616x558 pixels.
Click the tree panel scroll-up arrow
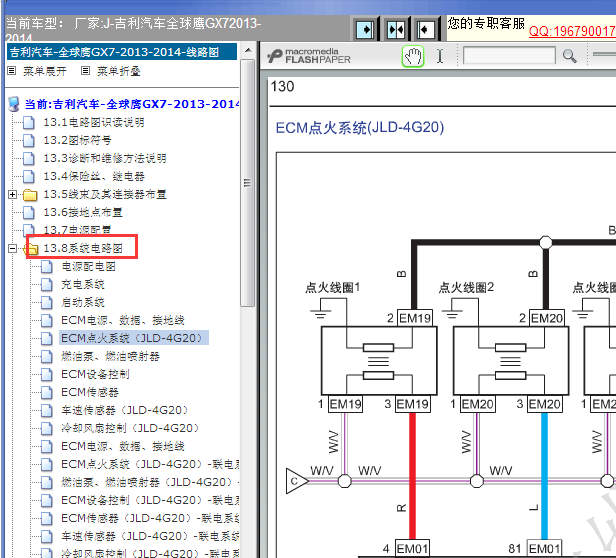tap(248, 50)
